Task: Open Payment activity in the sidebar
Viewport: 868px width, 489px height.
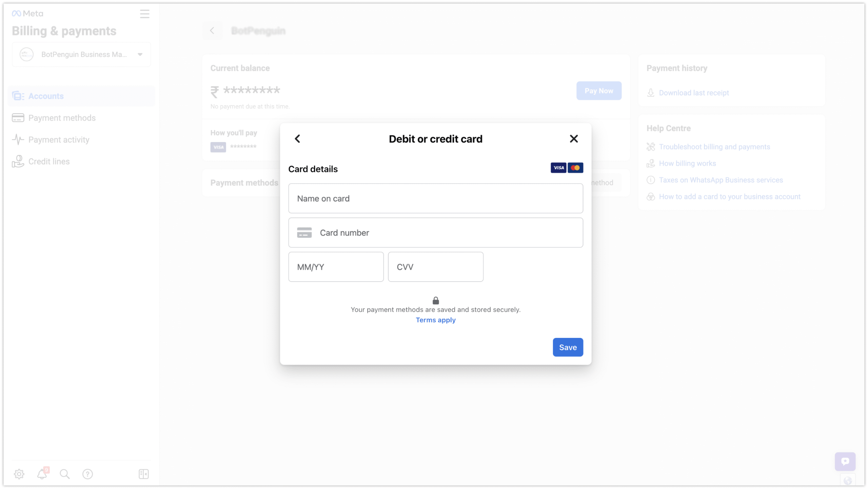Action: (x=59, y=140)
